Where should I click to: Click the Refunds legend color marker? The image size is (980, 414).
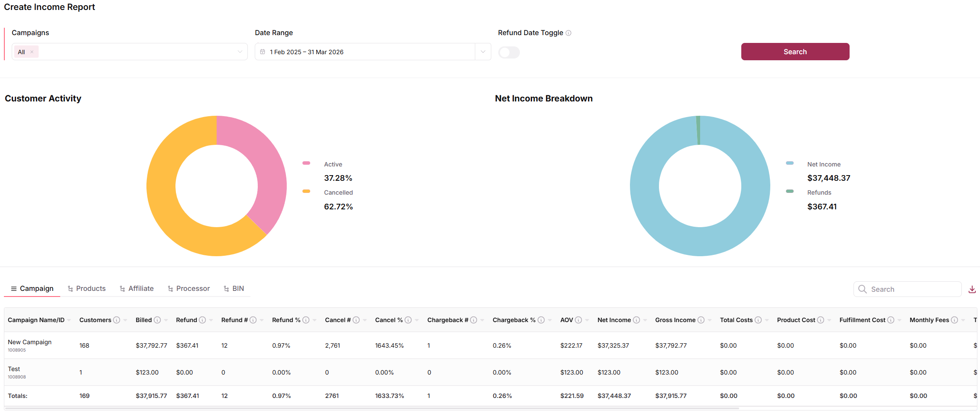pos(790,191)
